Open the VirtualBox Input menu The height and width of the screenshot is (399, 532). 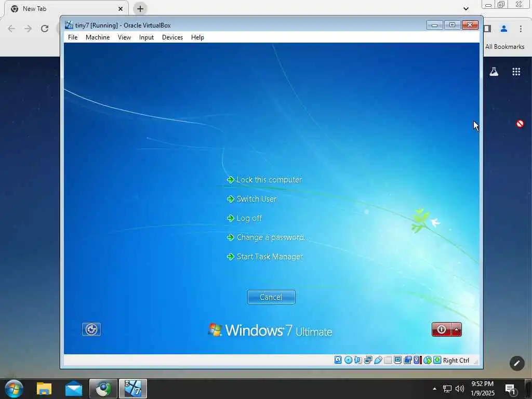[146, 37]
